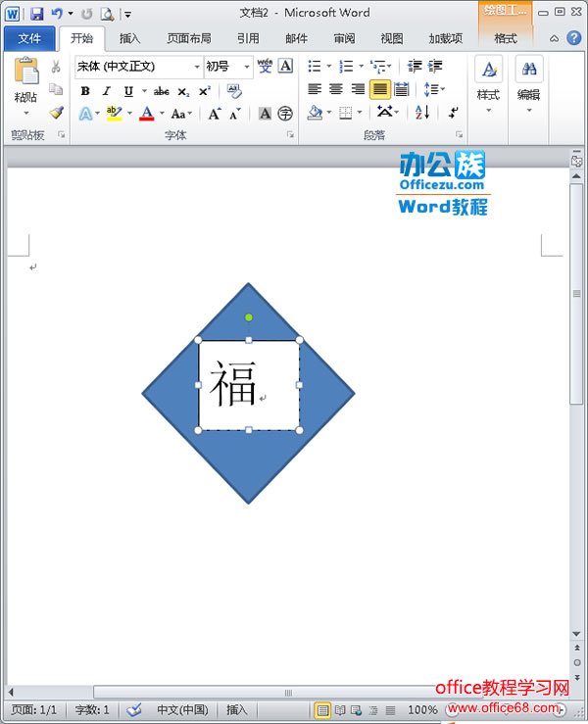The height and width of the screenshot is (724, 588).
Task: Show or hide paragraph marks
Action: pos(453,113)
